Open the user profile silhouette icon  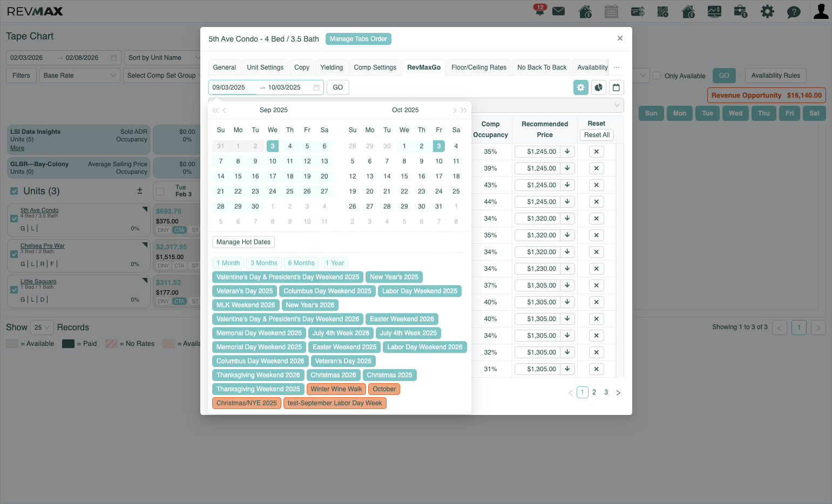[821, 11]
